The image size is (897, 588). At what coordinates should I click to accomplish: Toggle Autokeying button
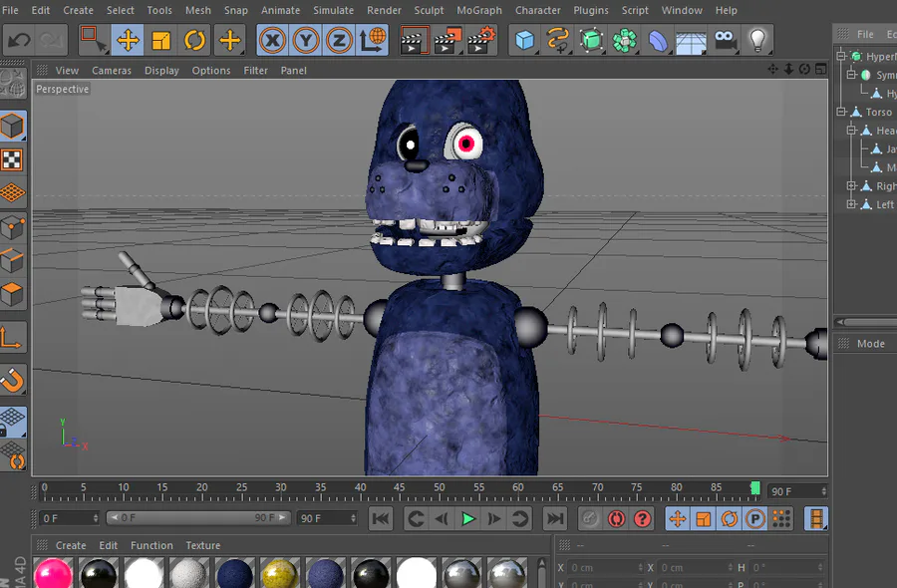(x=616, y=519)
